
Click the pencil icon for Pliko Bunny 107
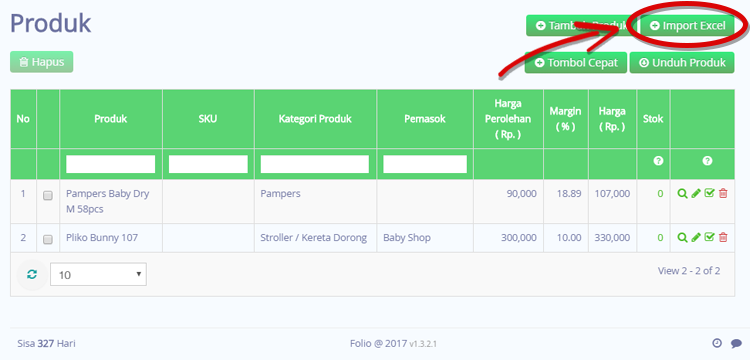(x=696, y=237)
